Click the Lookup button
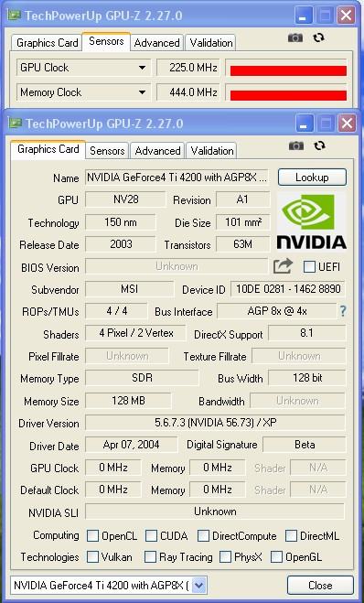The height and width of the screenshot is (603, 364). (x=312, y=178)
